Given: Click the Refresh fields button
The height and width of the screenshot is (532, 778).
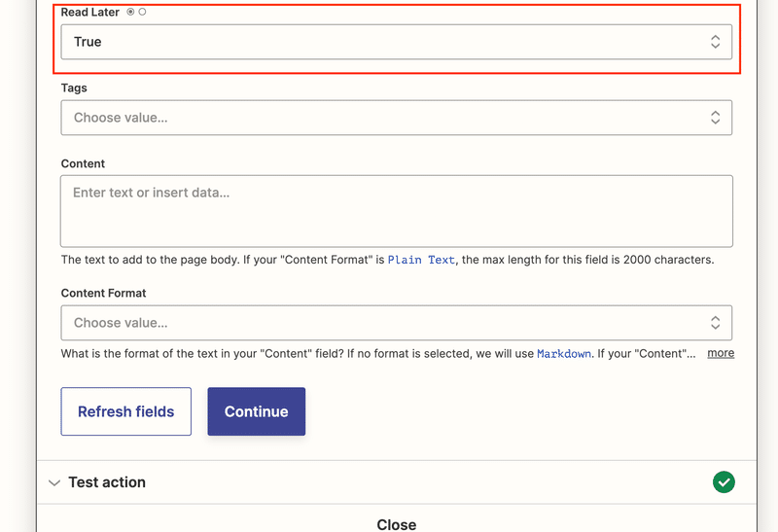Looking at the screenshot, I should (x=126, y=411).
